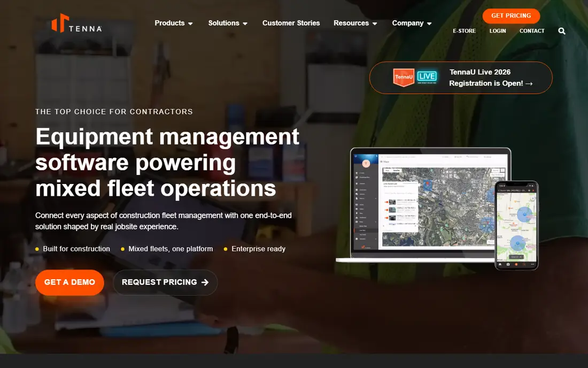
Task: Open the CONTACT link
Action: (x=532, y=31)
